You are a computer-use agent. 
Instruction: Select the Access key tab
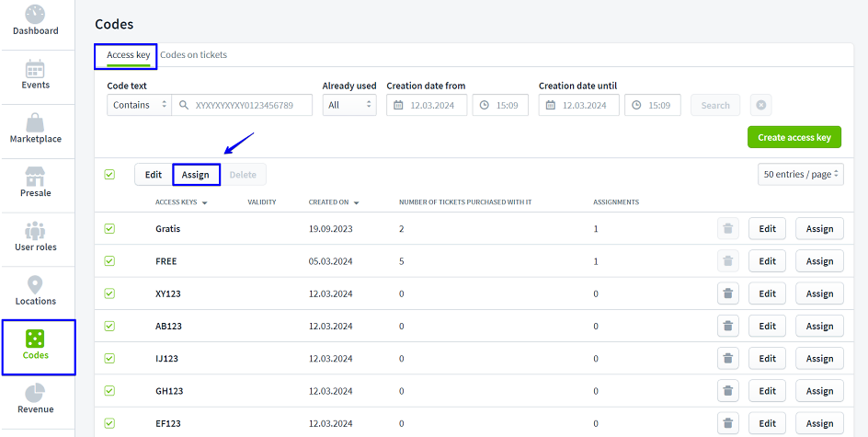pyautogui.click(x=128, y=55)
